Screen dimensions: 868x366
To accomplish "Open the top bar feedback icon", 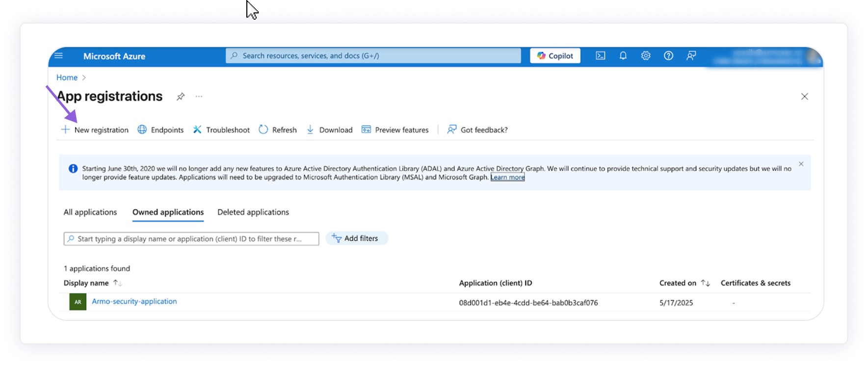I will coord(691,56).
